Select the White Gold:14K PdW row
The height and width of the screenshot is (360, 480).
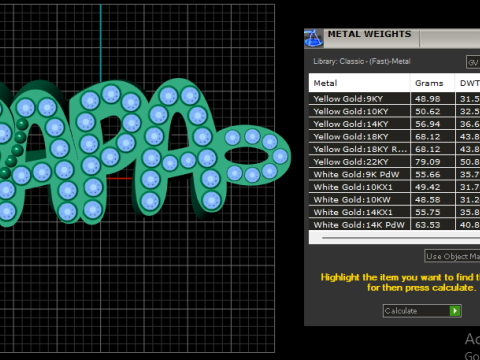tap(394, 225)
